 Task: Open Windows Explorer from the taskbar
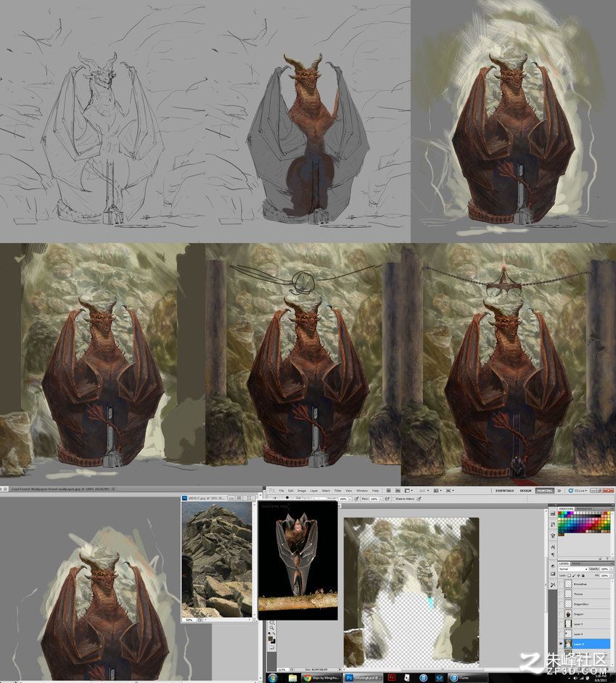click(292, 678)
